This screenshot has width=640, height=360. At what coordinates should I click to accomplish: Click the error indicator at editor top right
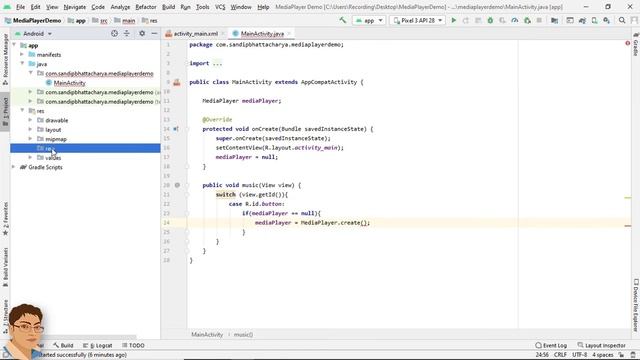click(628, 43)
